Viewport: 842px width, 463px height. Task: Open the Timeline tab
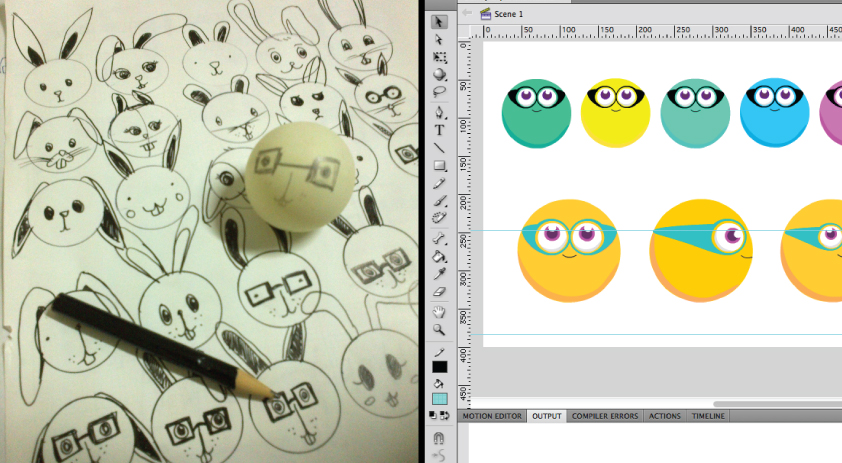click(x=708, y=416)
